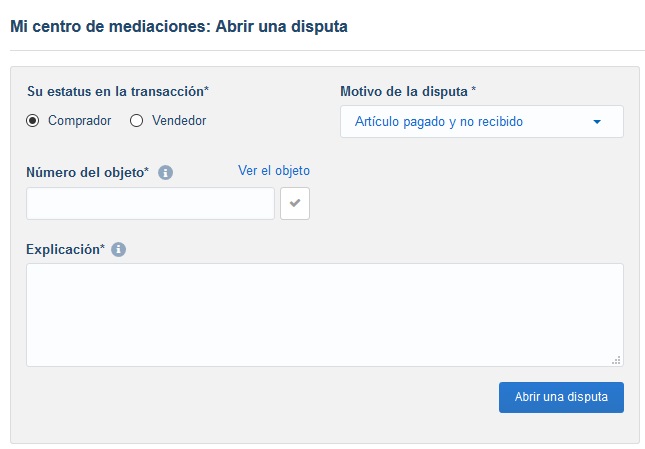Click into the Explicación text area

(325, 315)
